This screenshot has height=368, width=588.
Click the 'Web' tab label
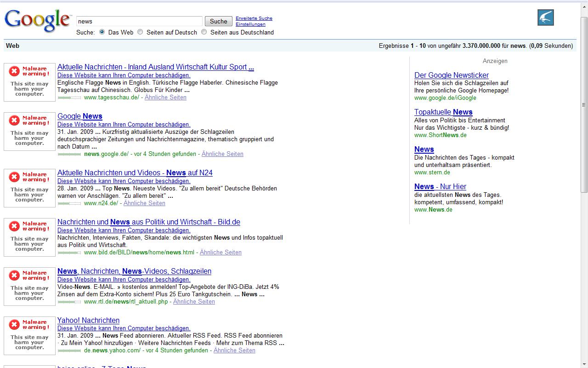[x=12, y=46]
